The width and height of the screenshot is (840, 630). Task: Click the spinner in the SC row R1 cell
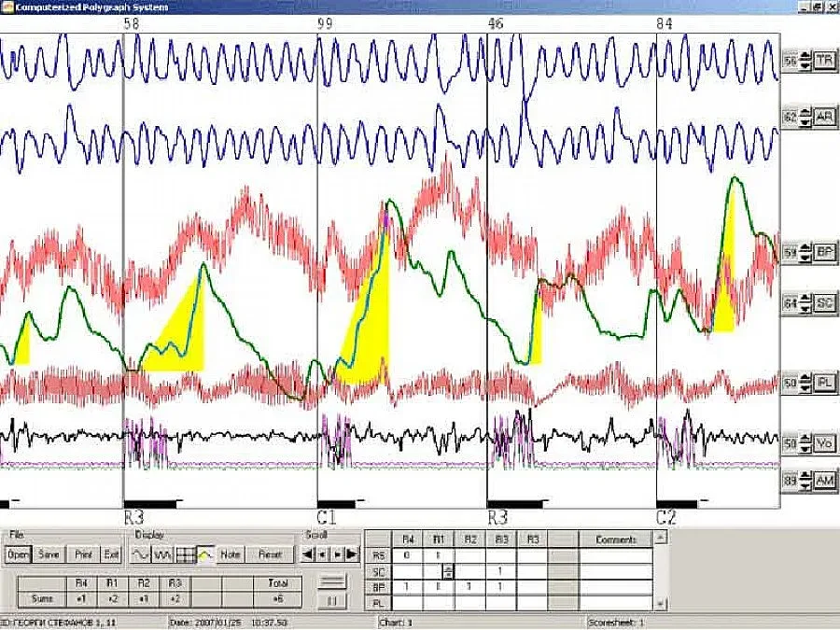click(447, 571)
